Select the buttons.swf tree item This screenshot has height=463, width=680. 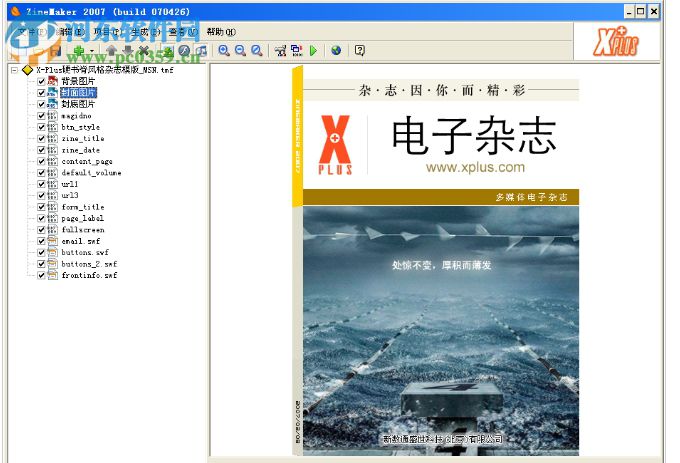pos(85,252)
